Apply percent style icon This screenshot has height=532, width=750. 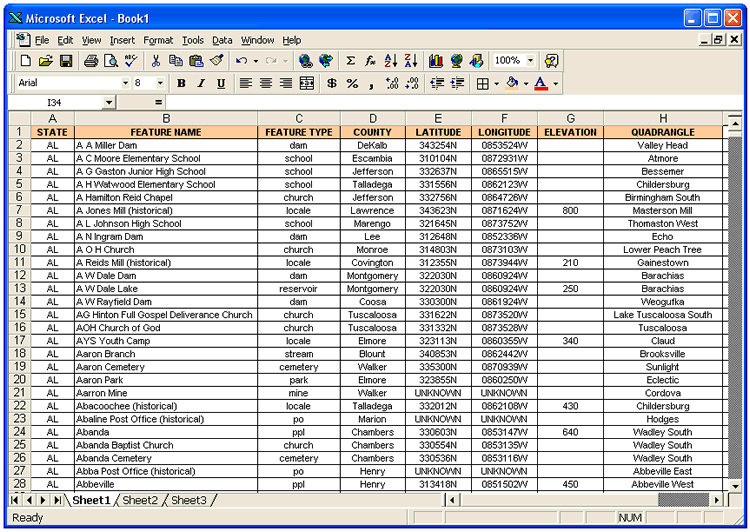352,83
